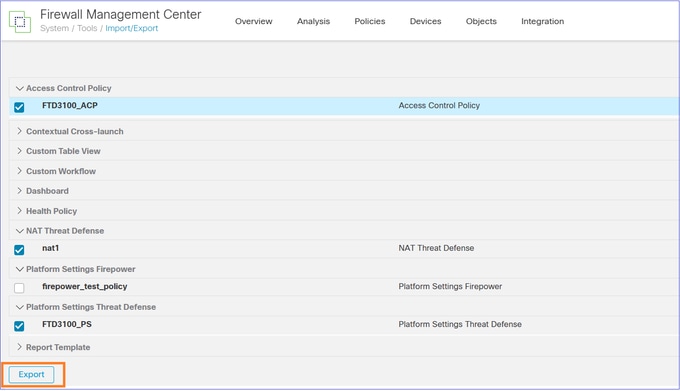Uncheck the FTD3100_ACP checkbox

pyautogui.click(x=19, y=107)
